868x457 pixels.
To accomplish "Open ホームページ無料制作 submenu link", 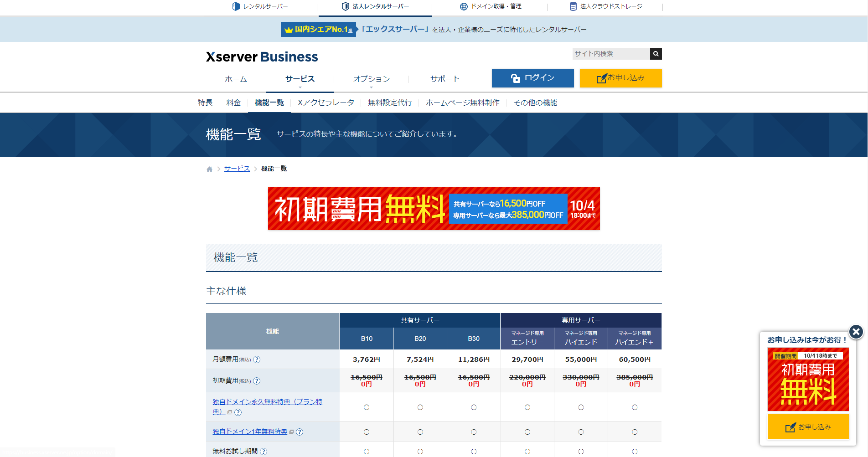I will 463,103.
